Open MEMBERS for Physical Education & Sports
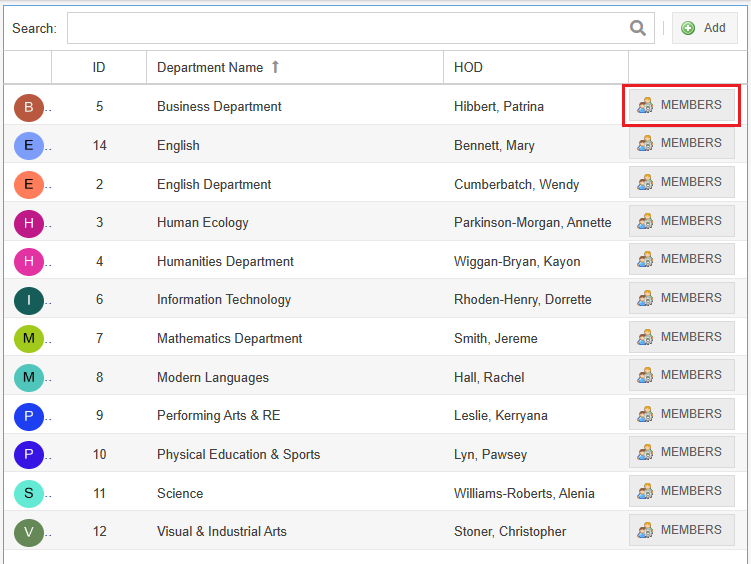The image size is (751, 564). [682, 452]
